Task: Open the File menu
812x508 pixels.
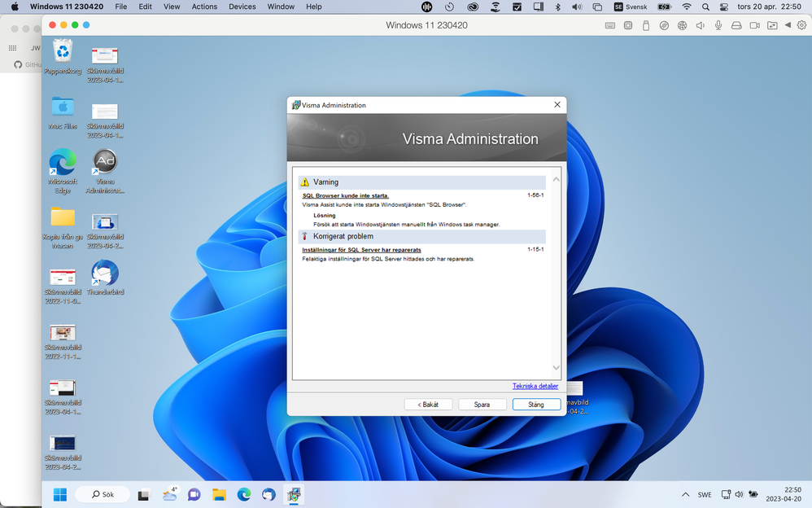Action: point(121,7)
